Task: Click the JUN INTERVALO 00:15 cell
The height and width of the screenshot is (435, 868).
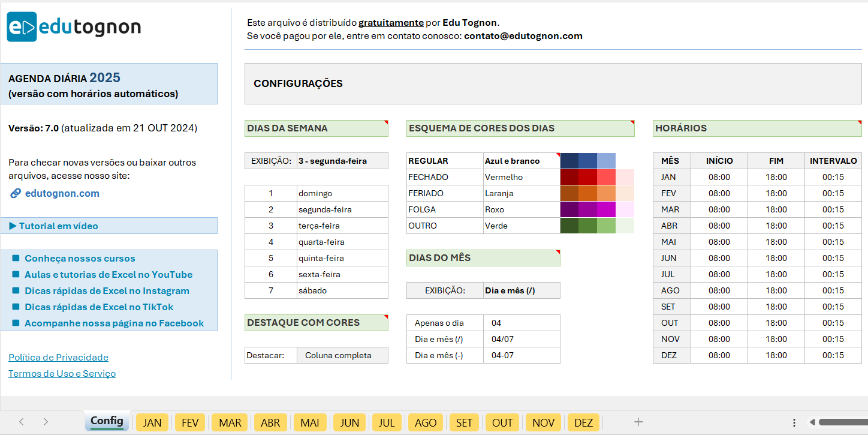Action: pos(833,258)
